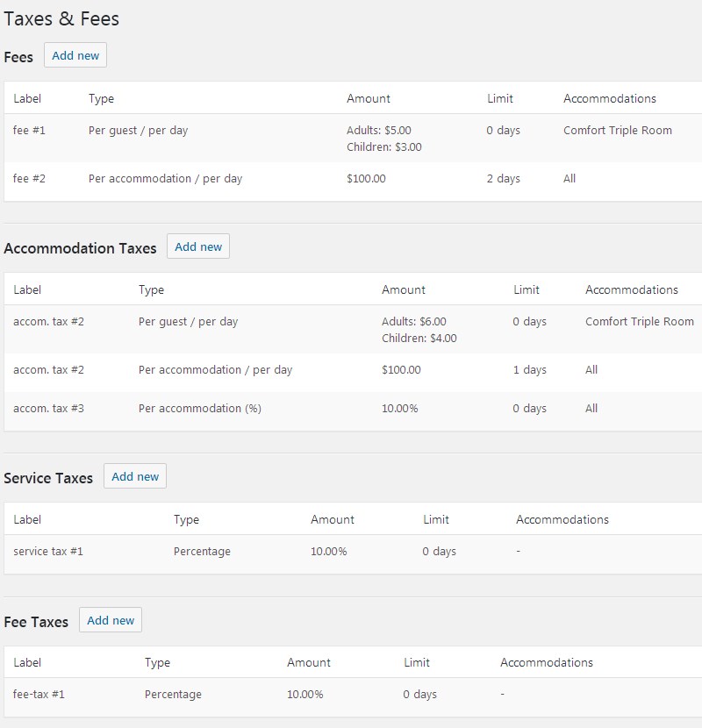This screenshot has width=702, height=728.
Task: Click the Type header in Fee Taxes
Action: coord(157,663)
